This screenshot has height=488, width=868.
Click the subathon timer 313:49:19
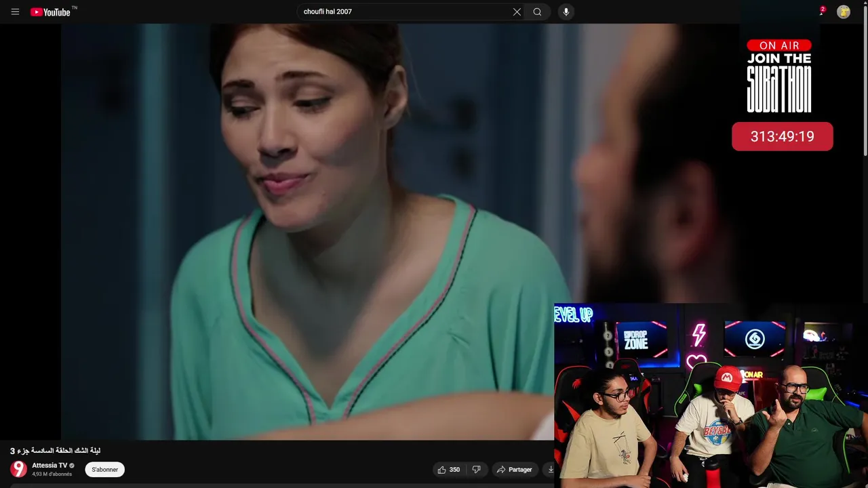[x=782, y=137]
